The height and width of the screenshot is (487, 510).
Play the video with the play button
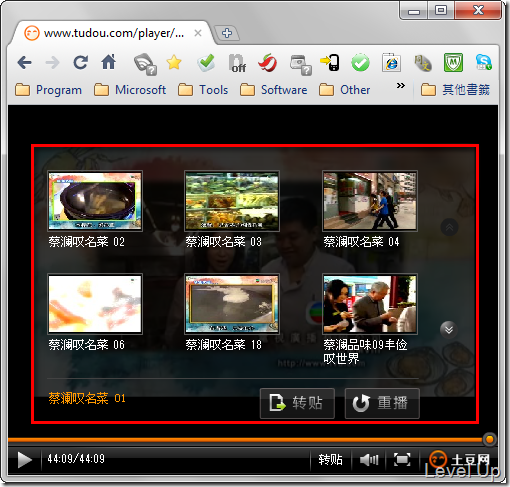[x=25, y=460]
